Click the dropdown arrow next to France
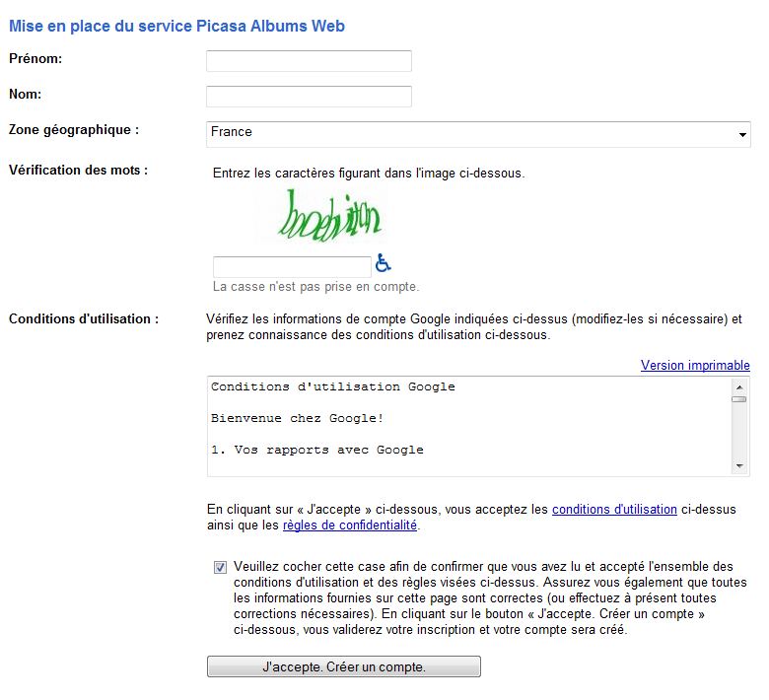The width and height of the screenshot is (769, 700). coord(742,134)
